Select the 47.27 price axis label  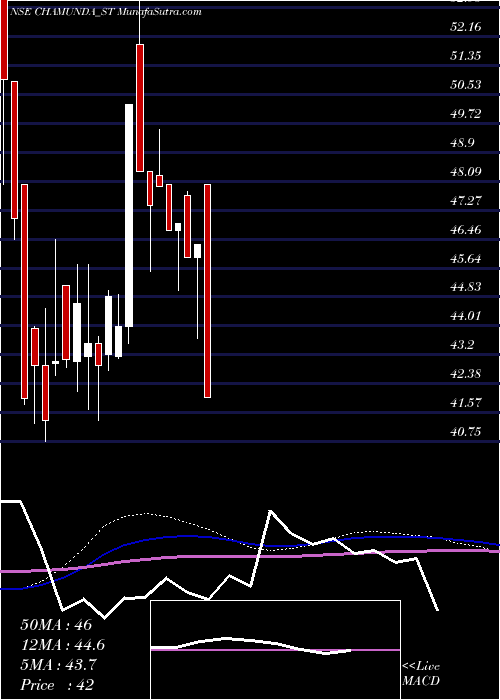tap(466, 201)
